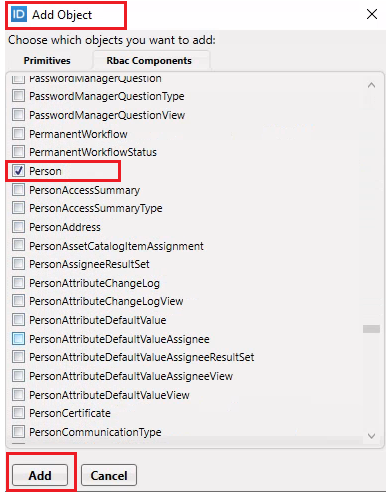Image resolution: width=386 pixels, height=493 pixels.
Task: Switch to the Primitives tab
Action: [47, 61]
